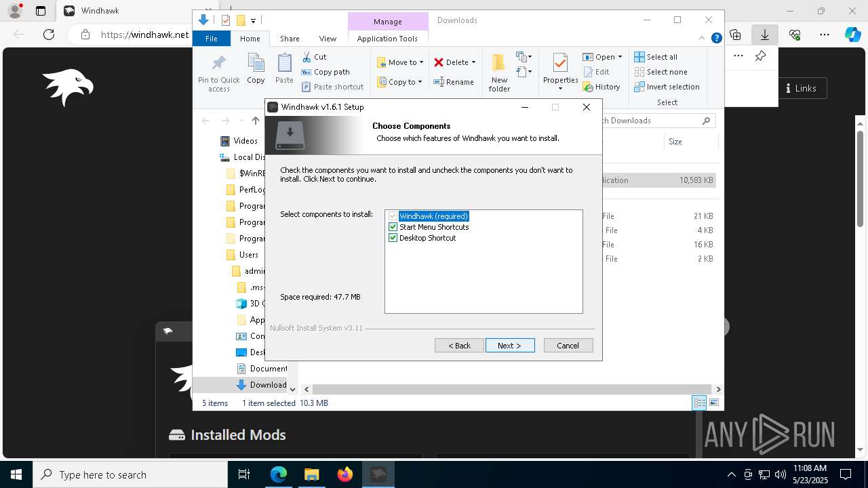Open New item dropdown in ribbon

pos(524,57)
